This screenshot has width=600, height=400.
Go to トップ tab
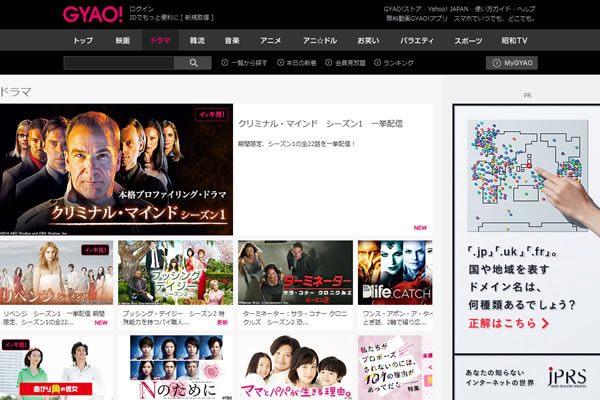83,40
